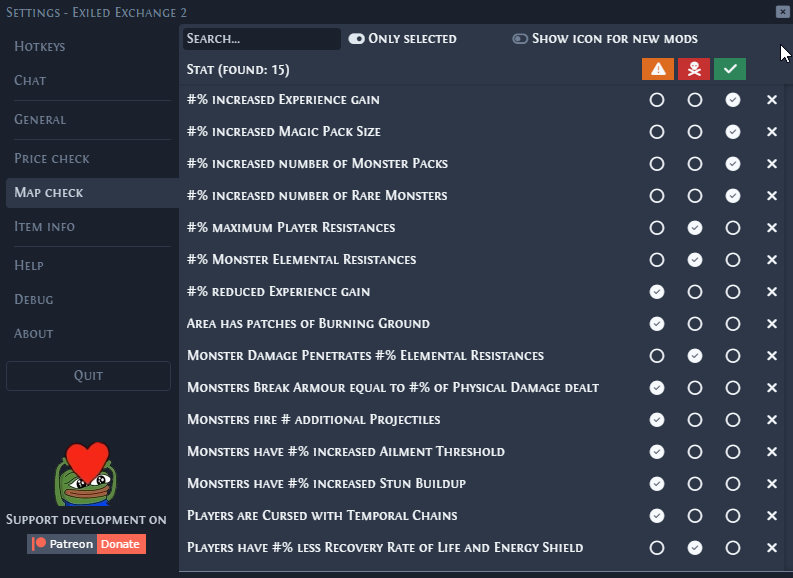This screenshot has width=793, height=578.
Task: Enable Show icon for new mods toggle
Action: click(520, 39)
